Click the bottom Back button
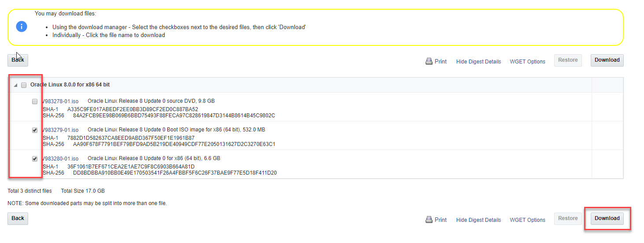The image size is (644, 243). (x=18, y=218)
